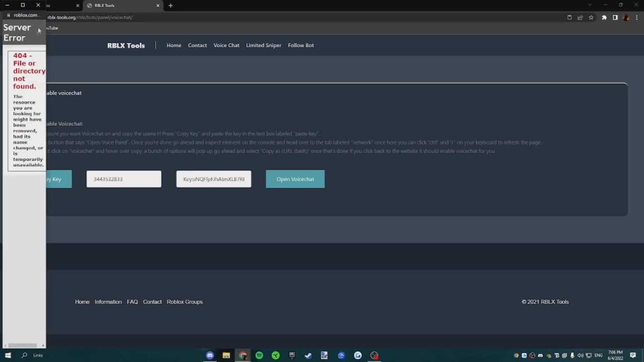Open the Chrome extensions puzzle icon

point(604,18)
